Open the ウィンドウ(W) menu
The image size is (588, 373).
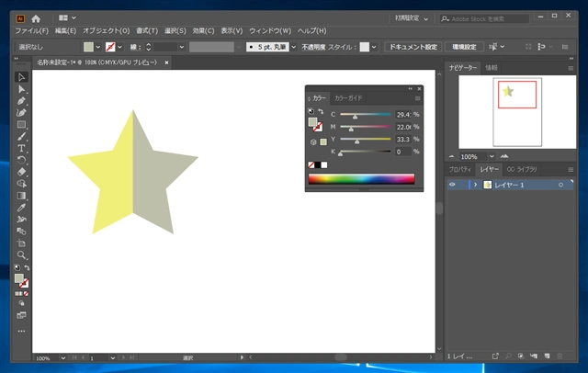click(x=270, y=30)
